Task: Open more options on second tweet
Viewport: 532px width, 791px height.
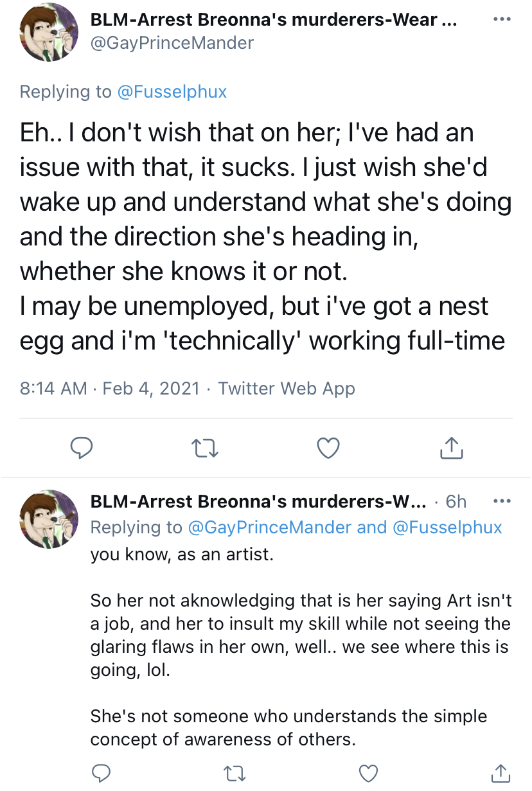Action: [501, 501]
